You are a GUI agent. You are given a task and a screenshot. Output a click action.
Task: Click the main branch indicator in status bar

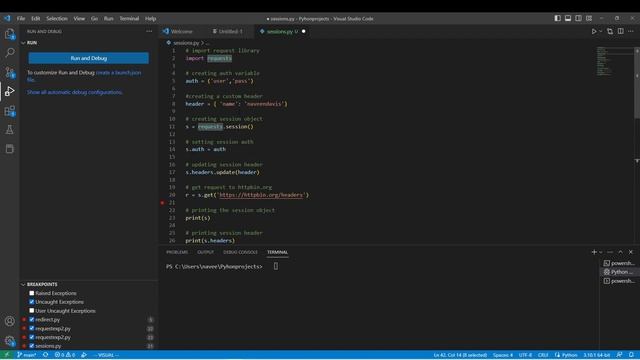coord(26,355)
